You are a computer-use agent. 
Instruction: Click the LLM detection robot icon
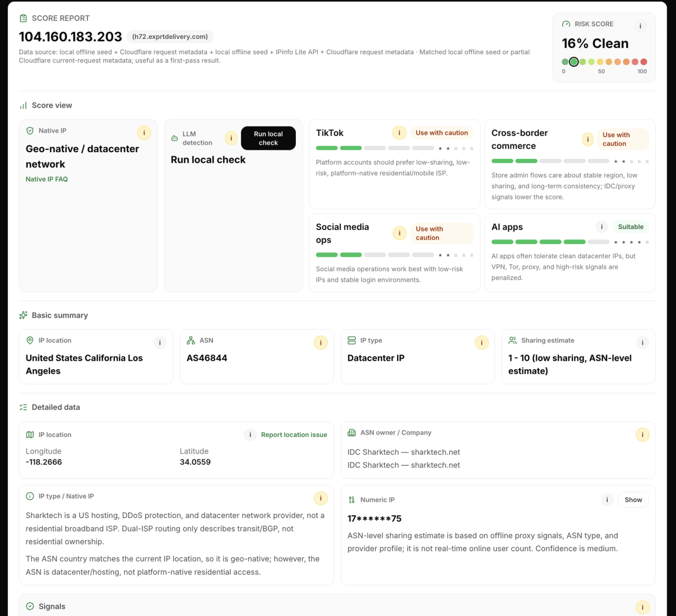click(175, 138)
